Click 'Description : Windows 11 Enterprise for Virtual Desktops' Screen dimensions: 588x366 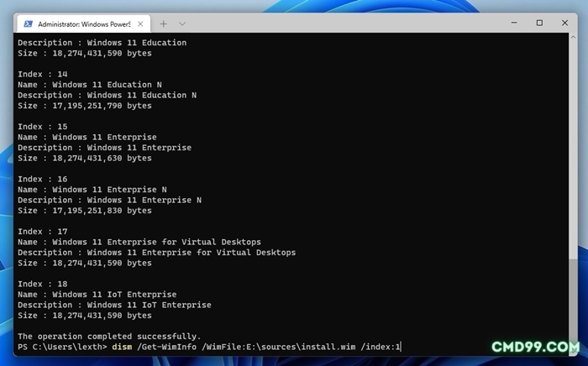click(157, 253)
